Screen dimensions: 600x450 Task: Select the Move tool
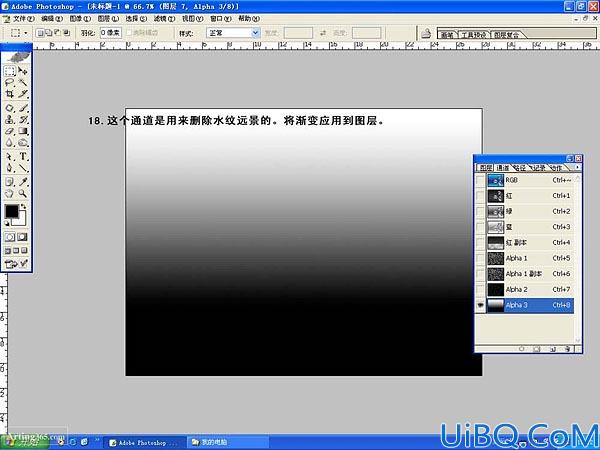(x=23, y=71)
